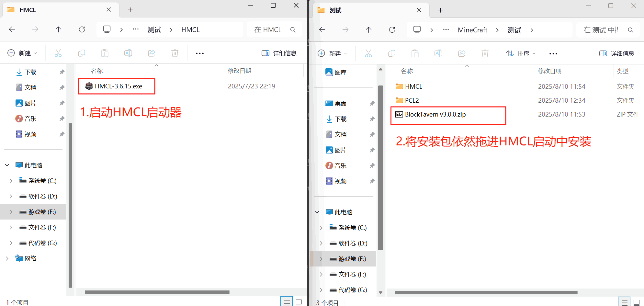Click Rename icon in HMCL window toolbar
Screen dimensions: 644x306
point(128,53)
